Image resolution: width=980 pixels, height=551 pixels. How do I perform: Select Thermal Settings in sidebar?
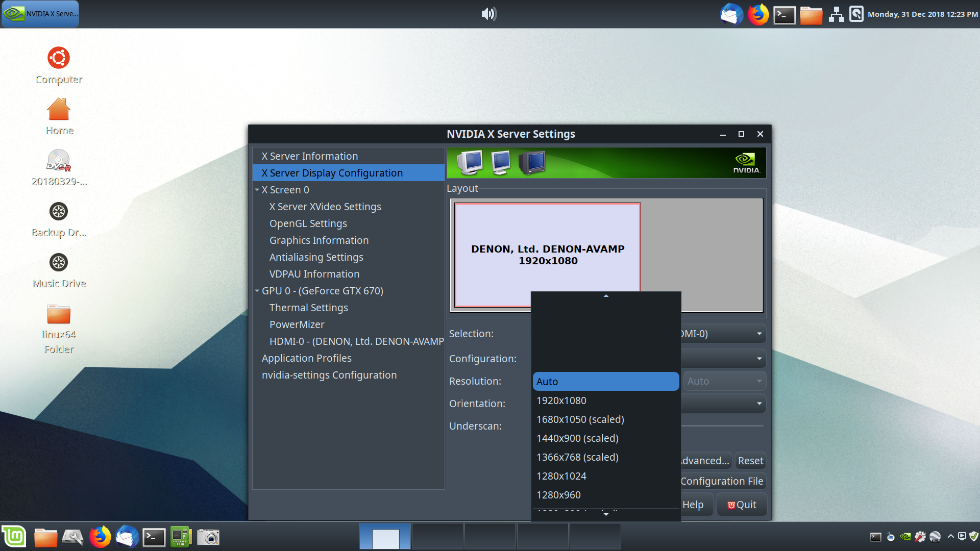pos(349,308)
